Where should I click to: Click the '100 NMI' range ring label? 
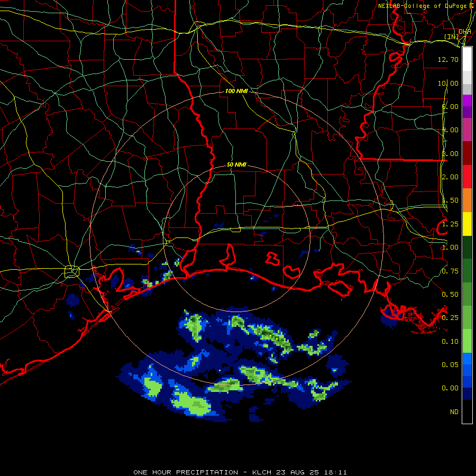236,91
